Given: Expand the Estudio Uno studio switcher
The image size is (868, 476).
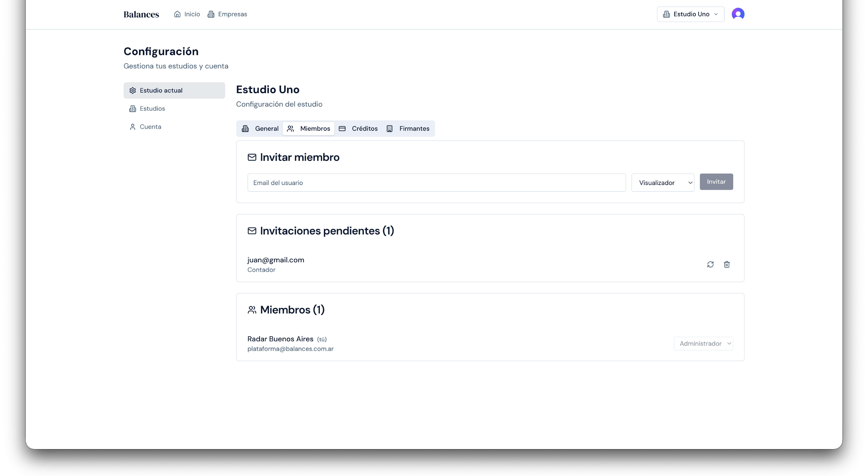Looking at the screenshot, I should tap(690, 14).
